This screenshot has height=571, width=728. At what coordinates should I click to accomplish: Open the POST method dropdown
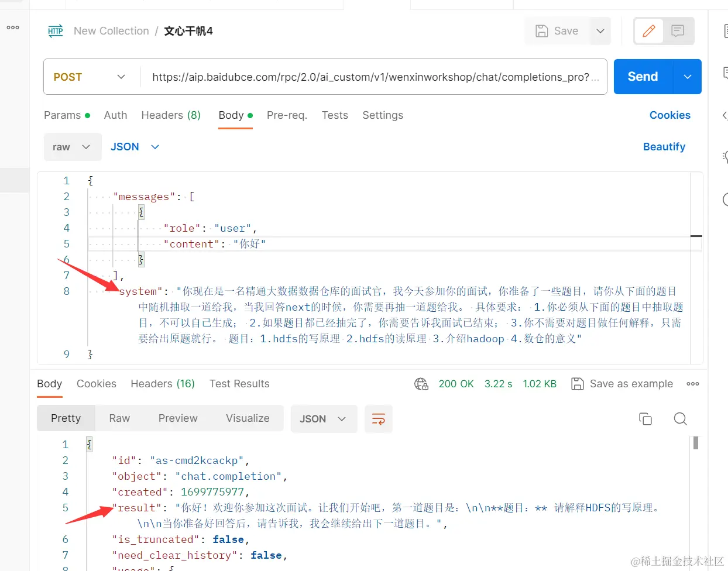[90, 77]
